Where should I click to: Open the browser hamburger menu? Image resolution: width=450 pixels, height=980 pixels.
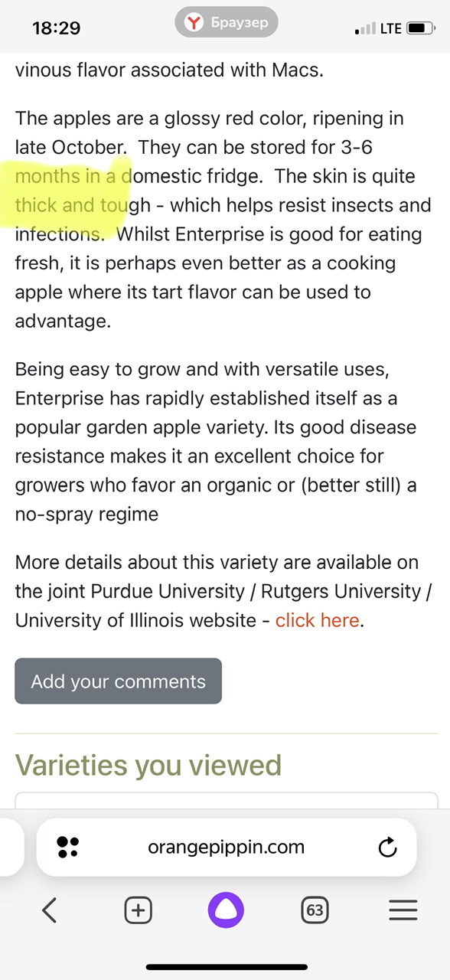403,910
